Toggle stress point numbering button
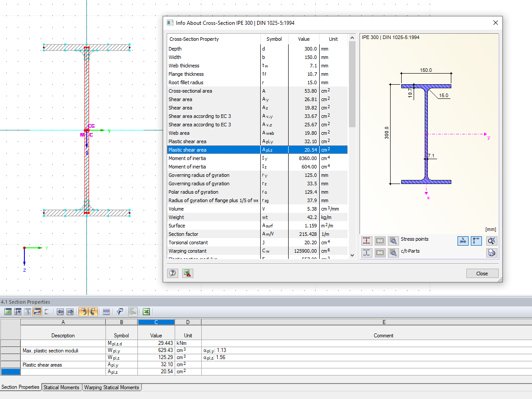Image resolution: width=532 pixels, height=399 pixels. point(380,241)
